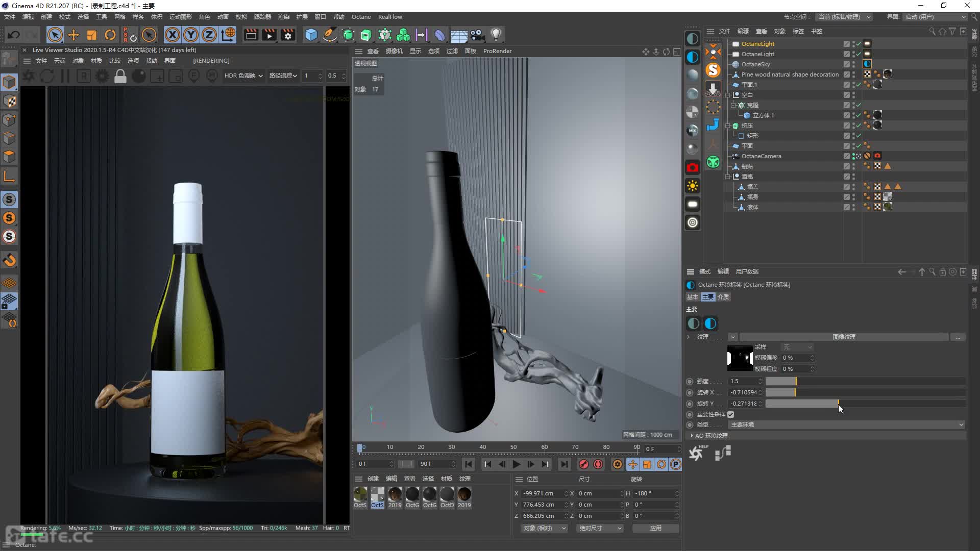Toggle the X axis lock
Image resolution: width=980 pixels, height=551 pixels.
point(173,35)
